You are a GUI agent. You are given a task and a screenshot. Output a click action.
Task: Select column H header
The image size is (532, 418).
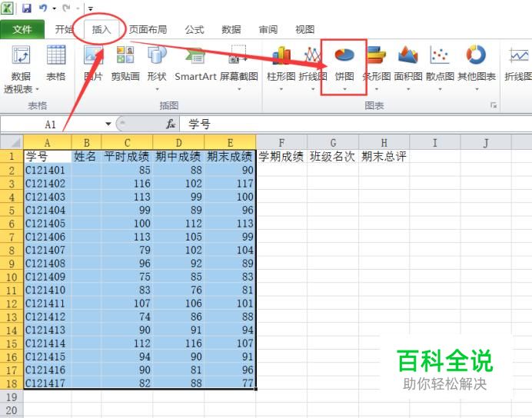pos(384,142)
